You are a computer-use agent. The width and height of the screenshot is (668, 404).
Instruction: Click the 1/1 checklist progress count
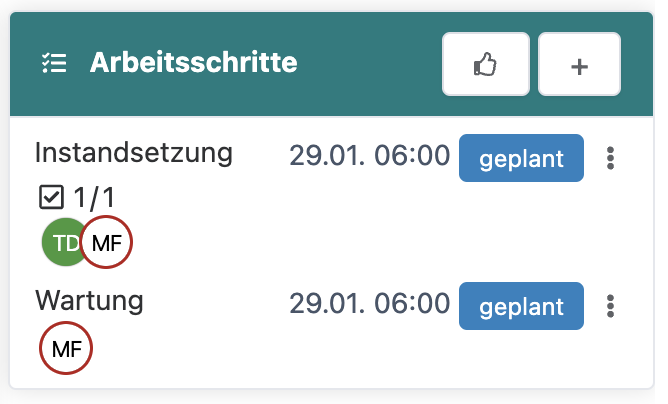[95, 197]
